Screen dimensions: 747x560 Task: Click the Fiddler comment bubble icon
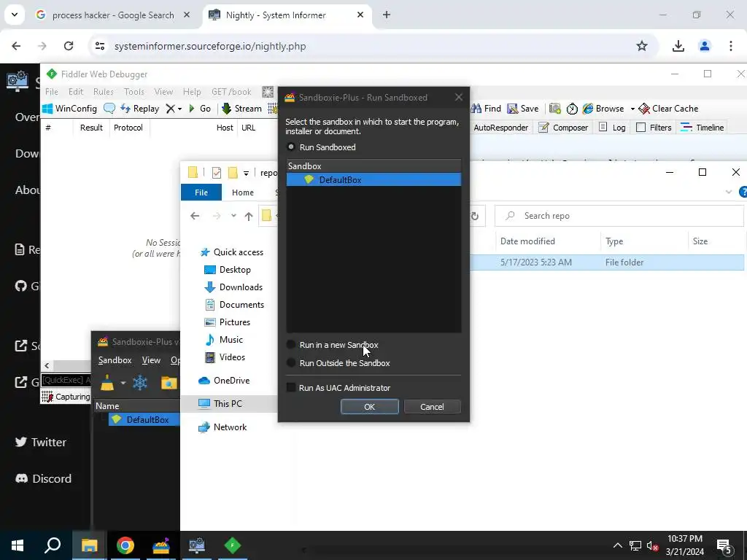point(109,109)
